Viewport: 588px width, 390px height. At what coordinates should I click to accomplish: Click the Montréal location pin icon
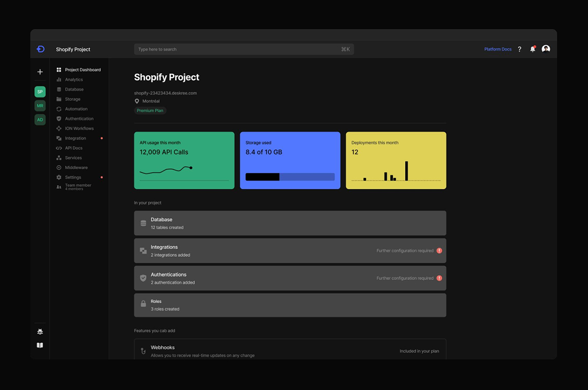(137, 101)
